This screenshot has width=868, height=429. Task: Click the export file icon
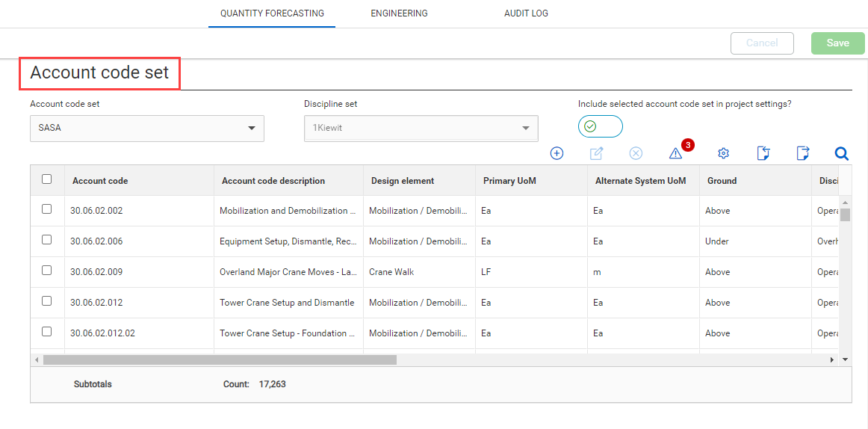(x=802, y=153)
